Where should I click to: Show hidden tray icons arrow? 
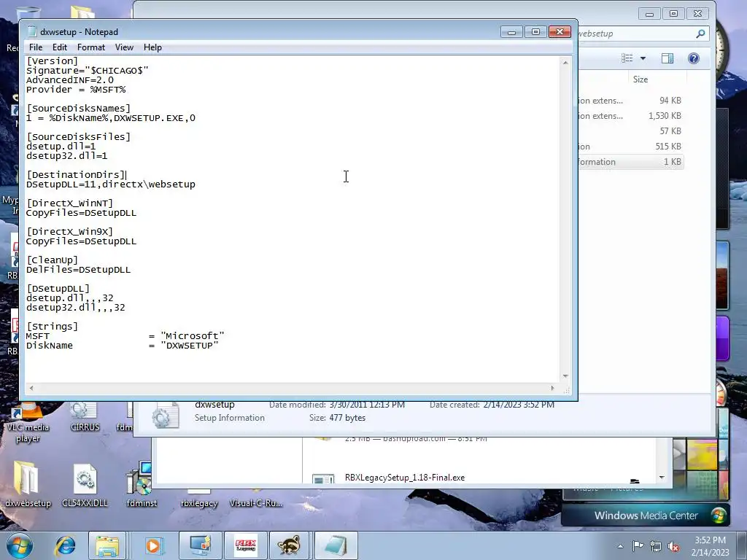(x=620, y=546)
